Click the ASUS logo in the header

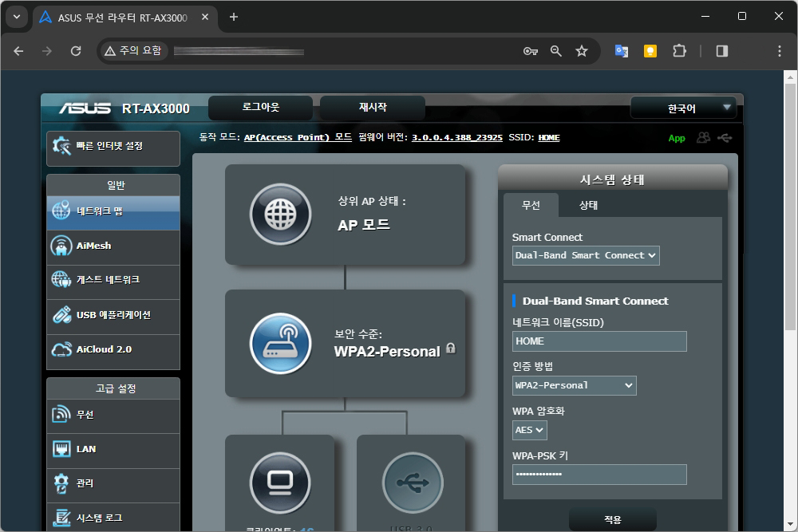[85, 108]
